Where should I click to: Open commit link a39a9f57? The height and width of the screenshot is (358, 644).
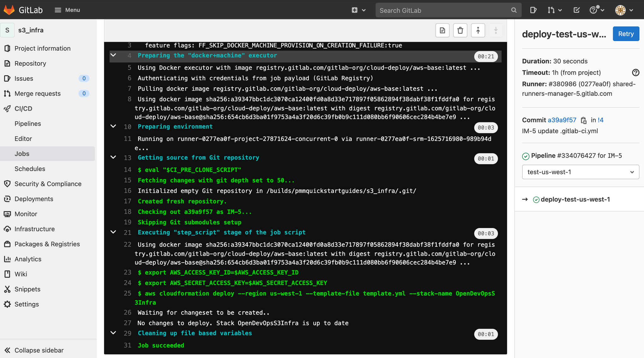(x=563, y=120)
